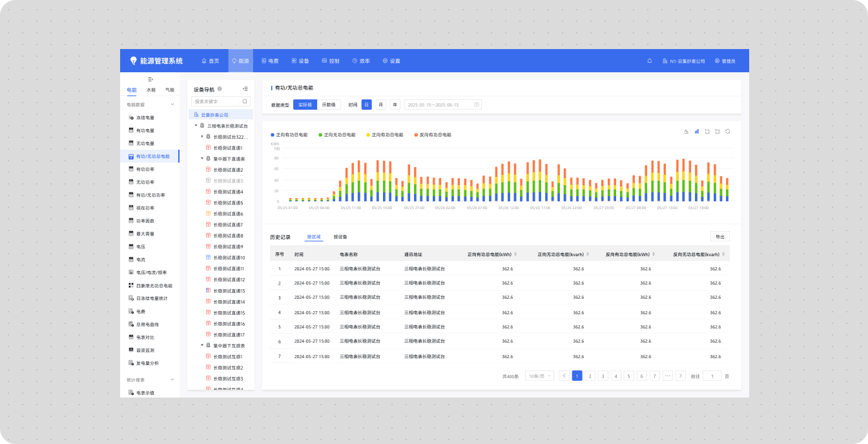Choose 月 time granularity
The image size is (868, 444).
pos(381,105)
